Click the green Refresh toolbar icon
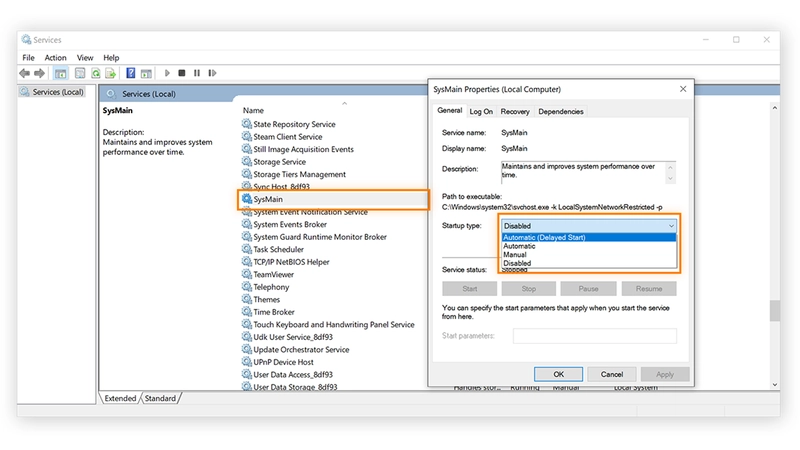 pos(95,73)
